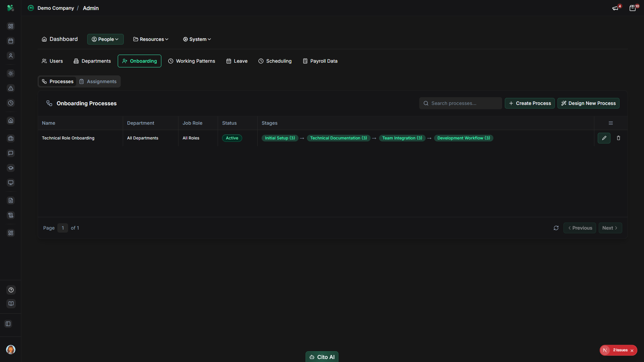Viewport: 644px width, 362px height.
Task: Delete the process using the trash icon
Action: [x=619, y=138]
